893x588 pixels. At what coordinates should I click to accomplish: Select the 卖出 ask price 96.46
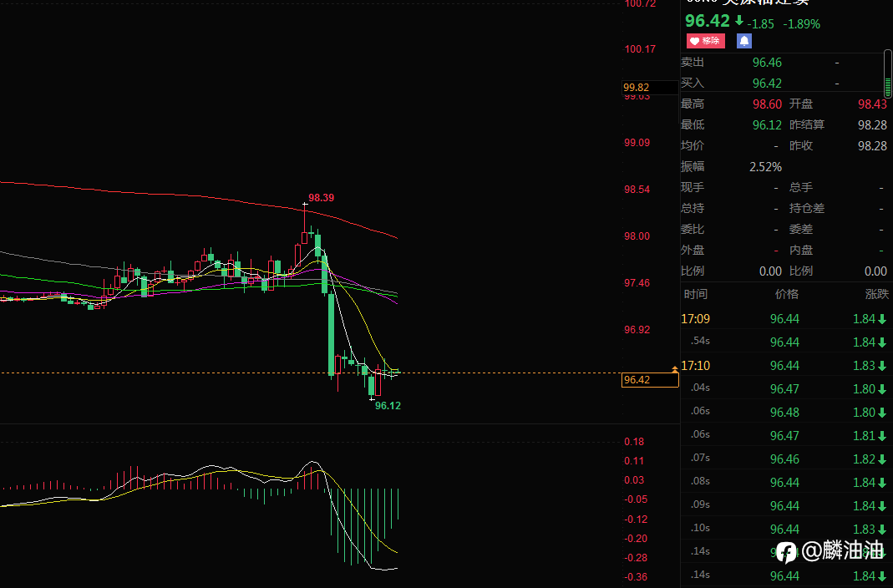click(x=767, y=63)
